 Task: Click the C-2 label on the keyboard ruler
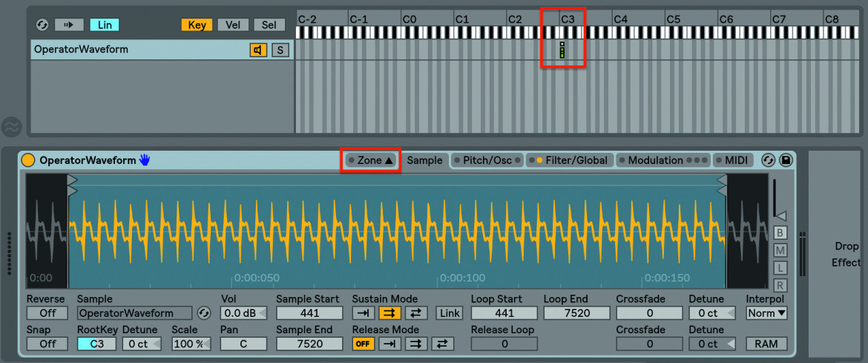coord(307,19)
